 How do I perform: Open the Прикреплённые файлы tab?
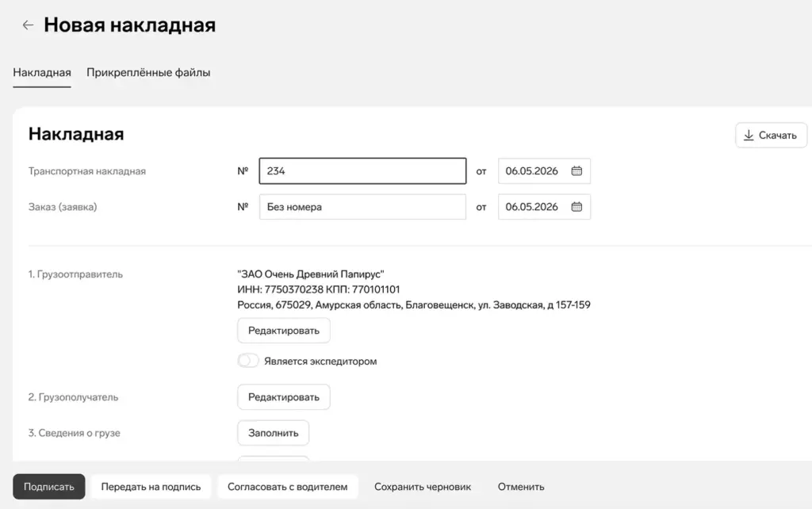coord(148,72)
